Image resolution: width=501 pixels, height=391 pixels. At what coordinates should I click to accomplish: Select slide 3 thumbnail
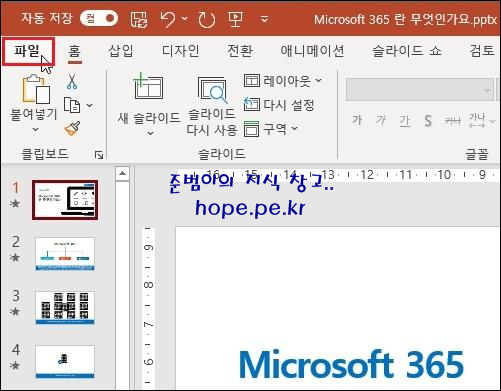pos(65,308)
